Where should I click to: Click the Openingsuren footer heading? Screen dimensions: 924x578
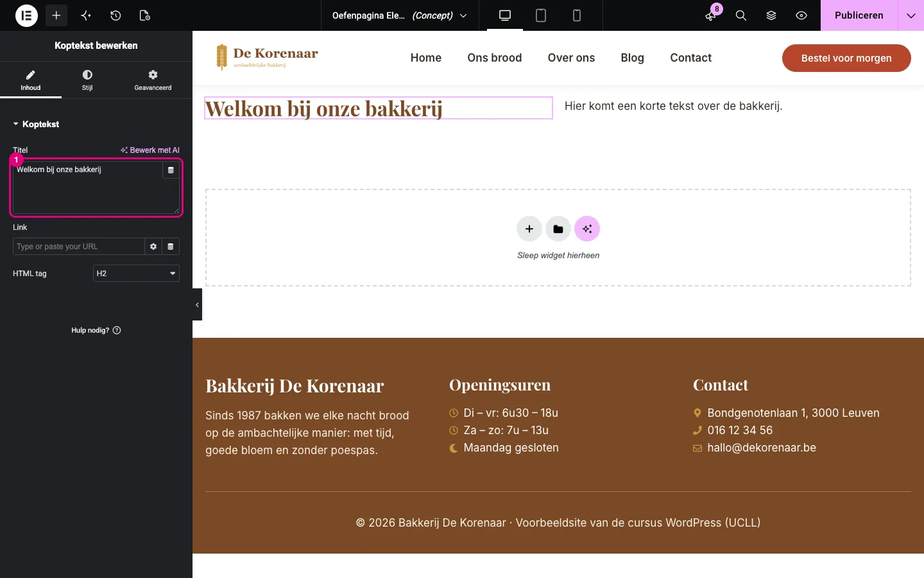tap(500, 385)
